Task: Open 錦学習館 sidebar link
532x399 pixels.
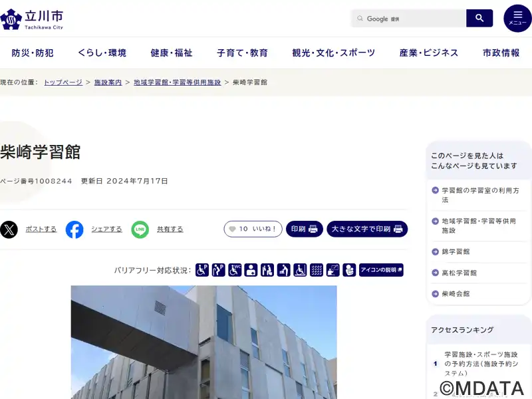Action: click(x=456, y=252)
